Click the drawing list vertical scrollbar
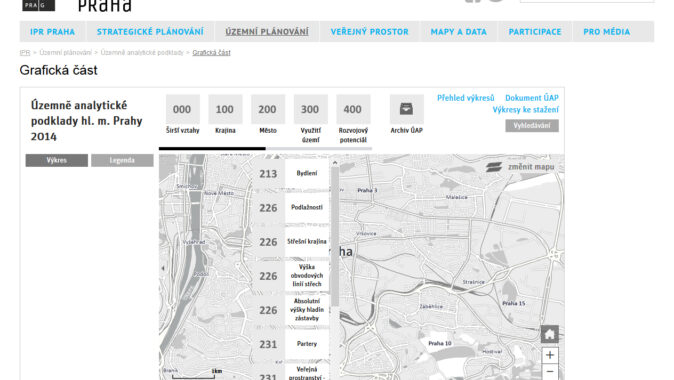The image size is (674, 380). click(335, 236)
